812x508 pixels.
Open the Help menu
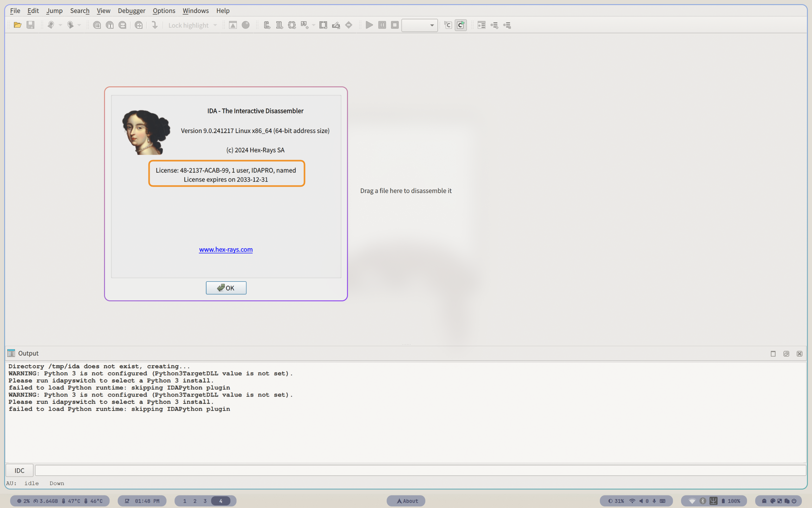223,10
